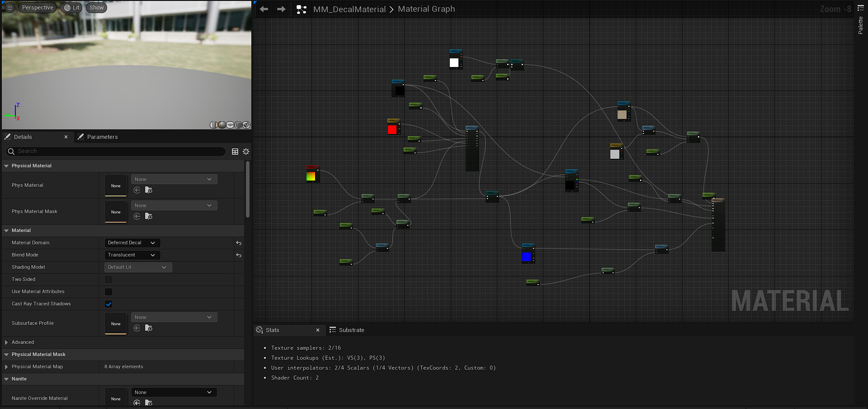This screenshot has height=409, width=868.
Task: Open the viewport hamburger options menu
Action: point(9,8)
